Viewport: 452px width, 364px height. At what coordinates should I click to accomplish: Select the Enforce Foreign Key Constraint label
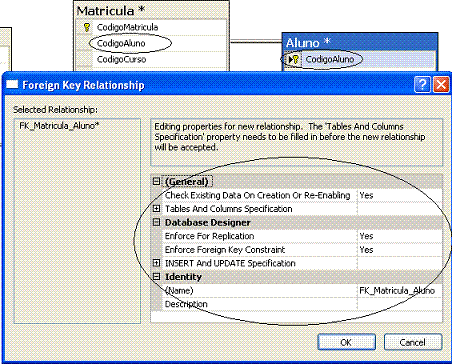click(225, 250)
